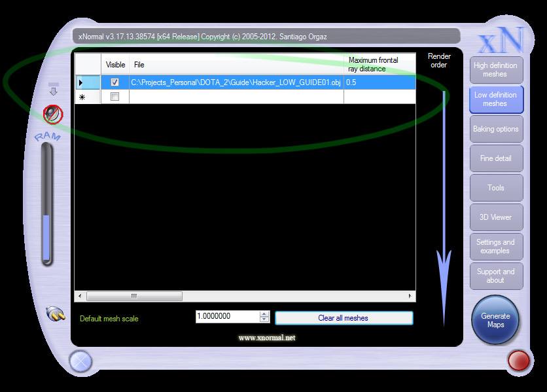
Task: Click the Generate Maps button
Action: click(x=495, y=320)
